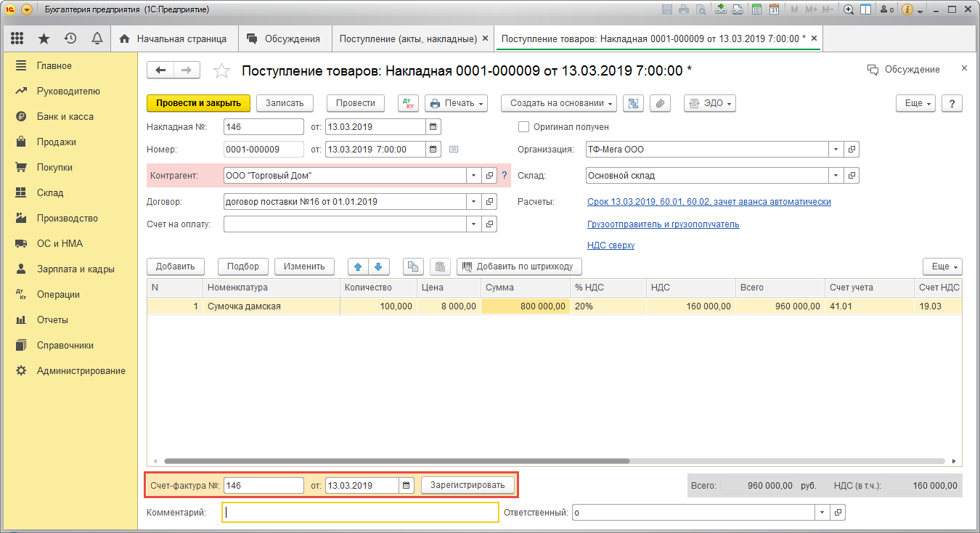The height and width of the screenshot is (533, 980).
Task: Click the panel layout icon in title bar
Action: tap(865, 9)
